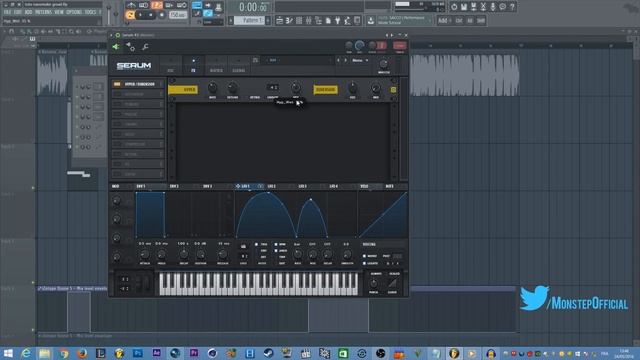Select the LFO 2 modulation tab

[271, 186]
